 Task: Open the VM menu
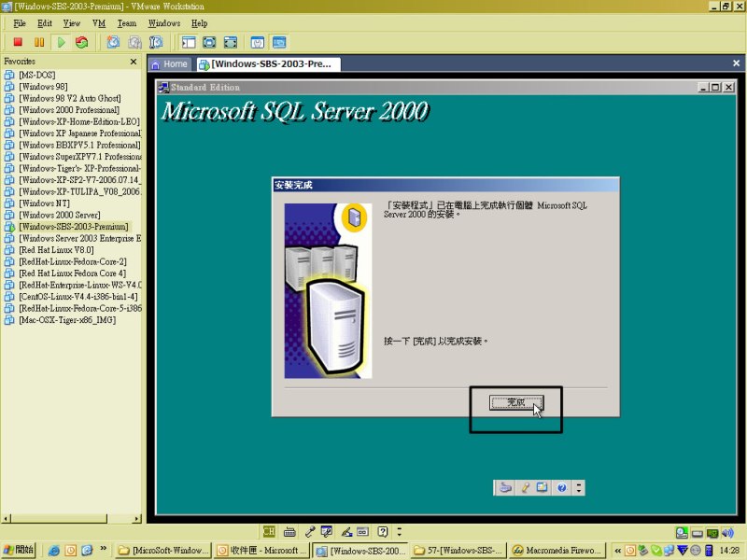(99, 23)
